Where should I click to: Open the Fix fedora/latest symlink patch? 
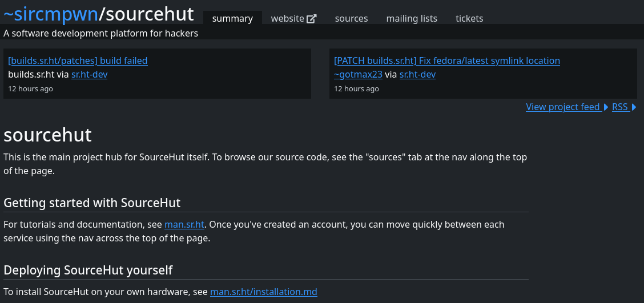[x=446, y=60]
